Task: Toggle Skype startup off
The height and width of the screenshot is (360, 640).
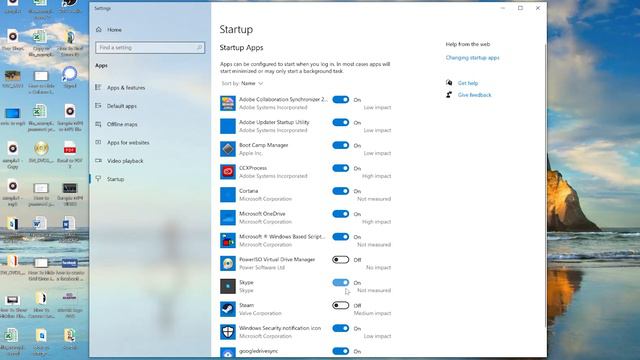Action: [x=340, y=282]
